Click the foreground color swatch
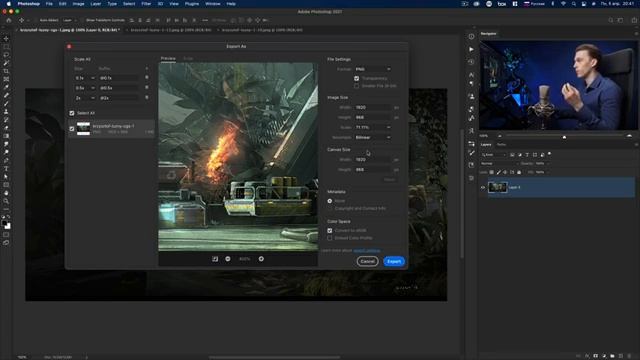 pos(4,223)
